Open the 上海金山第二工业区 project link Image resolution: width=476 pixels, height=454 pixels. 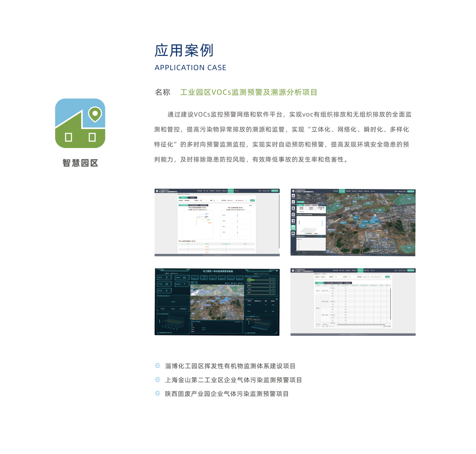[233, 380]
